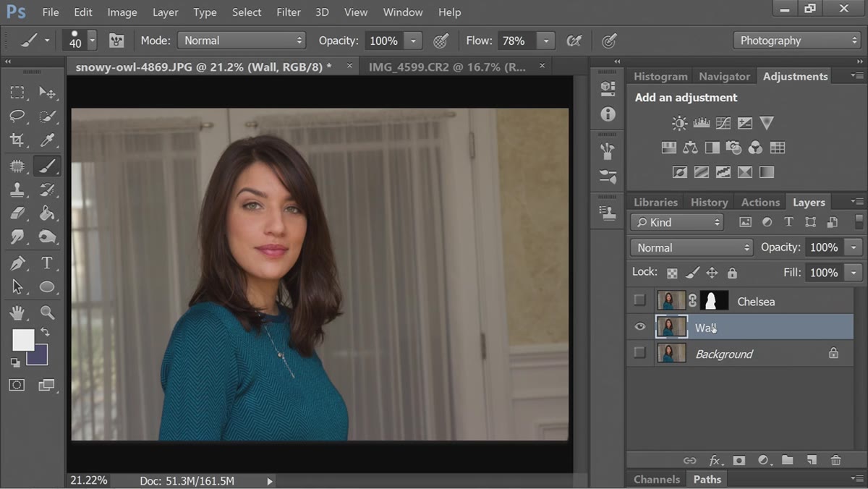The height and width of the screenshot is (489, 868).
Task: Show the Background layer
Action: pos(639,353)
